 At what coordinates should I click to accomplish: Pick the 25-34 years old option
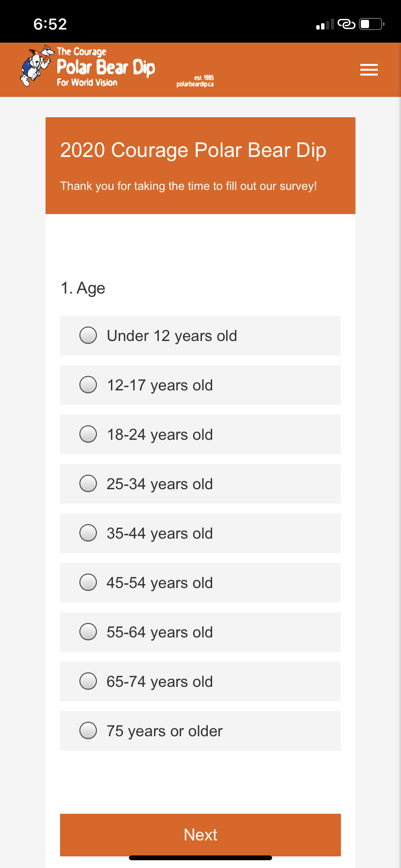(x=200, y=484)
